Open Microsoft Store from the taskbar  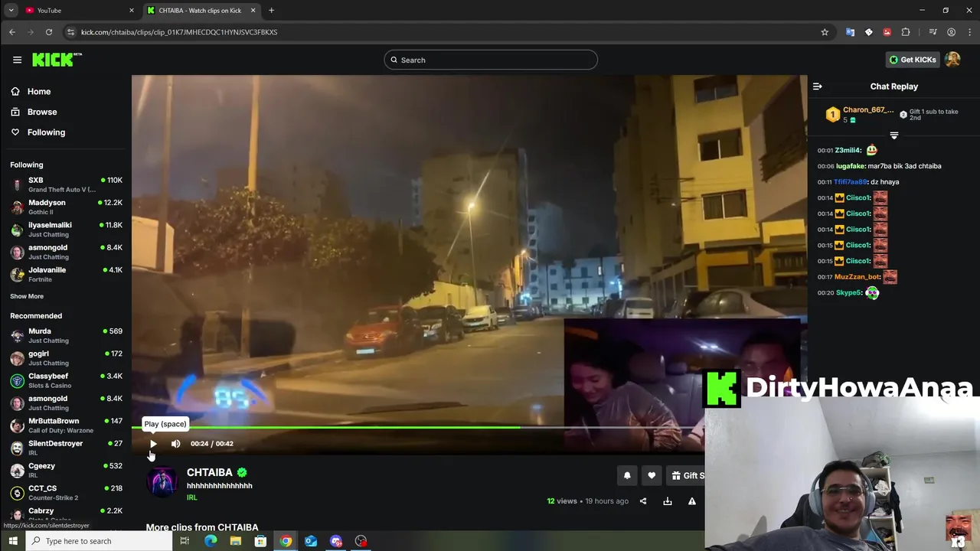pos(260,541)
